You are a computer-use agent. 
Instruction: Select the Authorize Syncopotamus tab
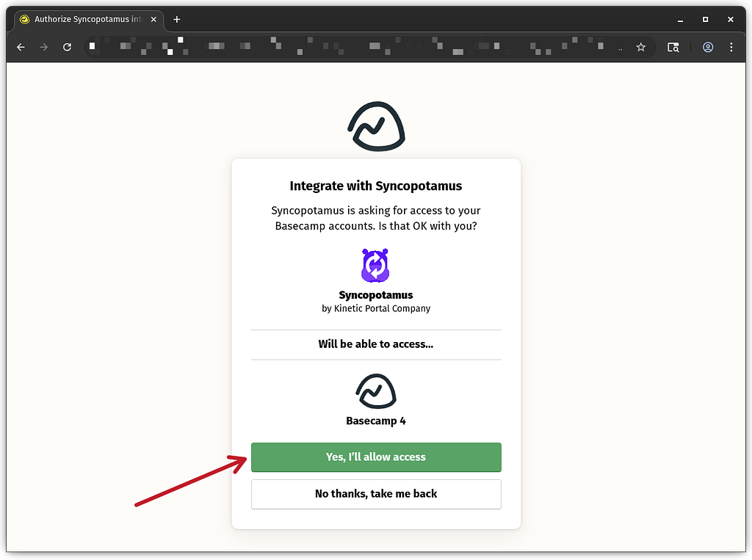89,19
